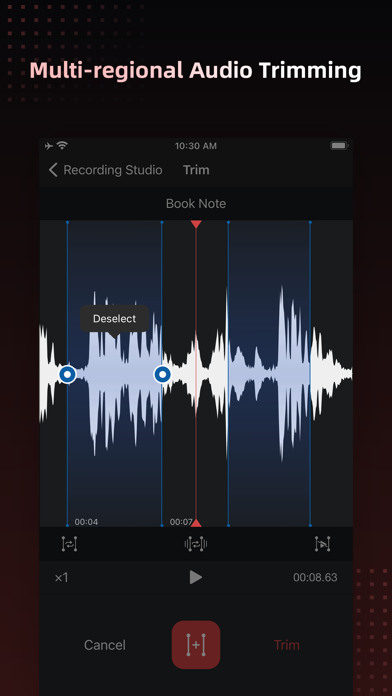This screenshot has height=696, width=392.
Task: Tap the red Trim button
Action: click(x=286, y=645)
